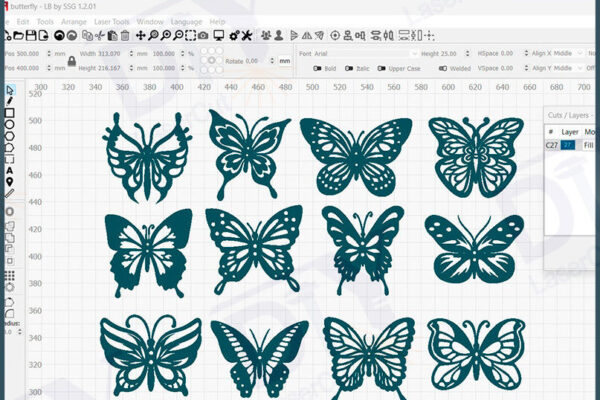
Task: Toggle the Italic text switch
Action: tap(349, 69)
